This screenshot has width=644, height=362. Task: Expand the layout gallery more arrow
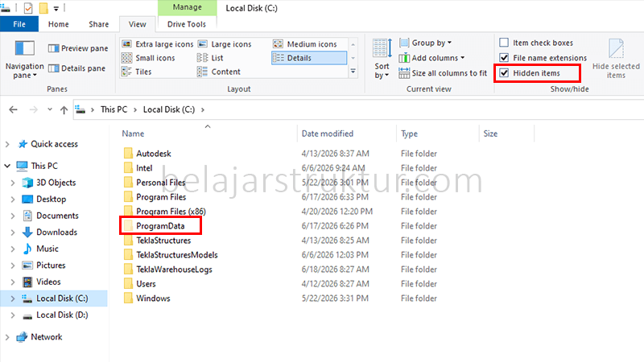[x=353, y=72]
